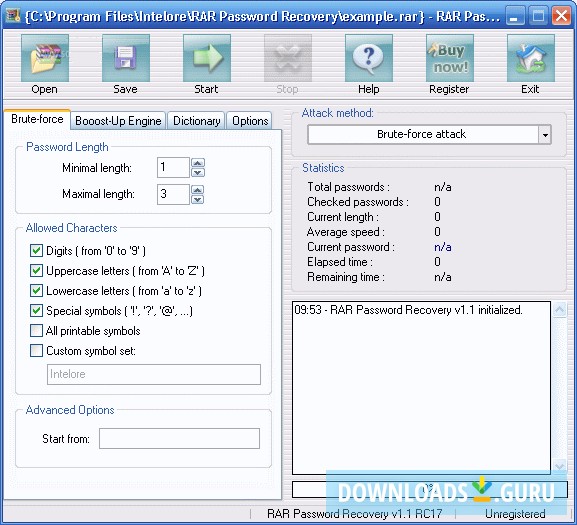The image size is (577, 525).
Task: Click the Buy now! Register icon
Action: pyautogui.click(x=450, y=58)
